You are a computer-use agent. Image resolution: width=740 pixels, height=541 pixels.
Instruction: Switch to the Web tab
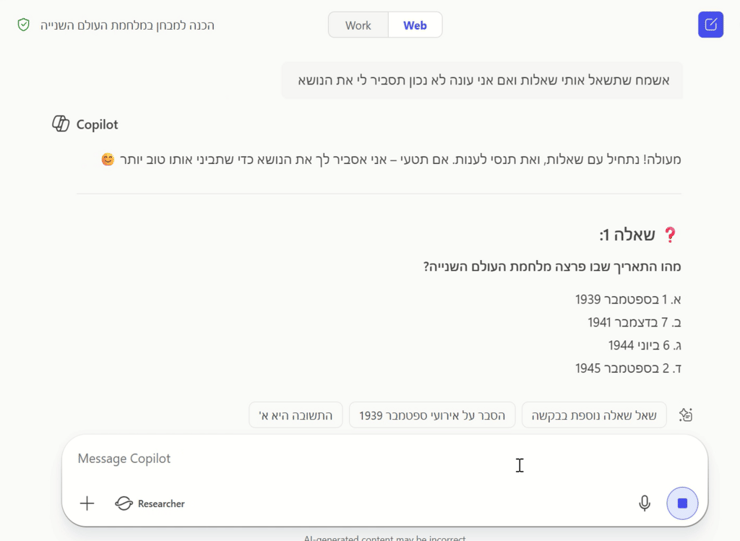pyautogui.click(x=415, y=25)
